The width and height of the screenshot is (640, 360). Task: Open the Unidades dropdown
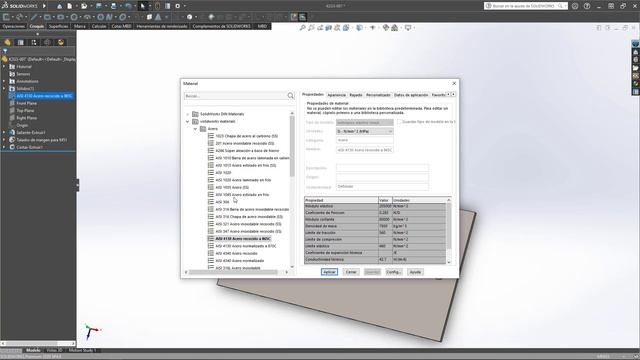point(365,131)
